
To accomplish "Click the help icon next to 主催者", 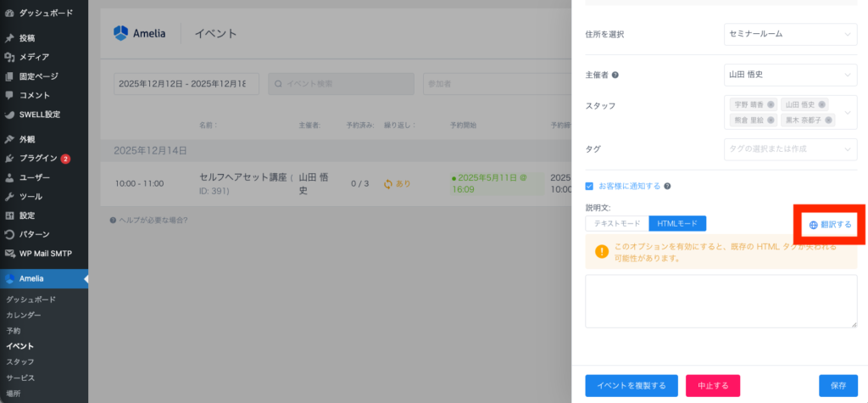I will coord(615,75).
